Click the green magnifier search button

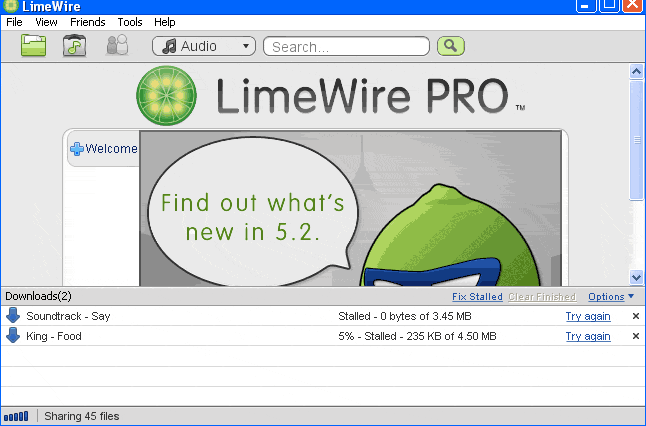click(451, 46)
